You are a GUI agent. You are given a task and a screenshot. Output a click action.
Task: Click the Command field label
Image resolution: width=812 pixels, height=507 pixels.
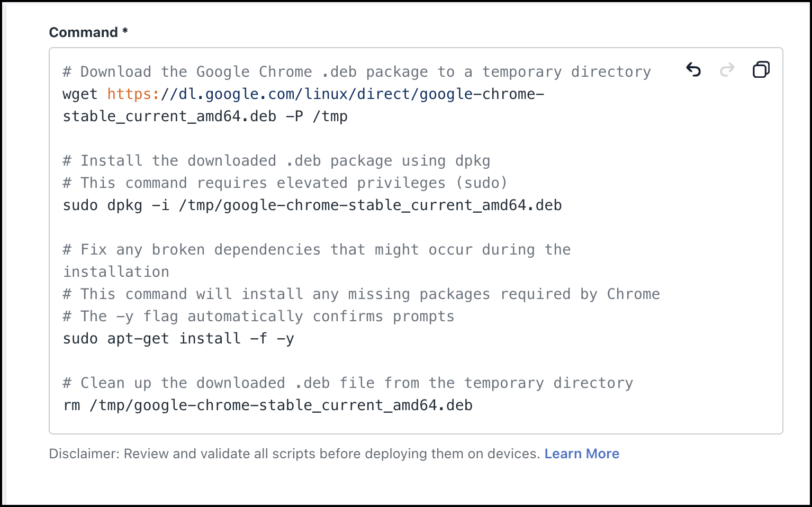click(x=84, y=32)
